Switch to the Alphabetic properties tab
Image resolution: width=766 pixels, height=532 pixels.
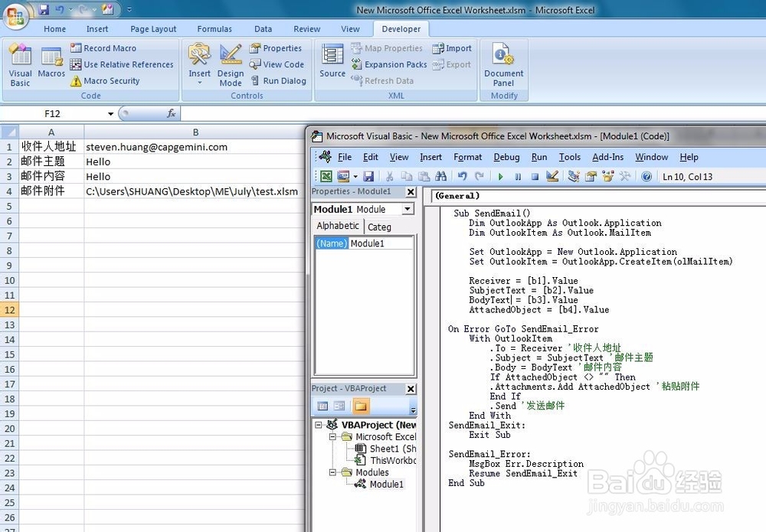click(x=338, y=226)
